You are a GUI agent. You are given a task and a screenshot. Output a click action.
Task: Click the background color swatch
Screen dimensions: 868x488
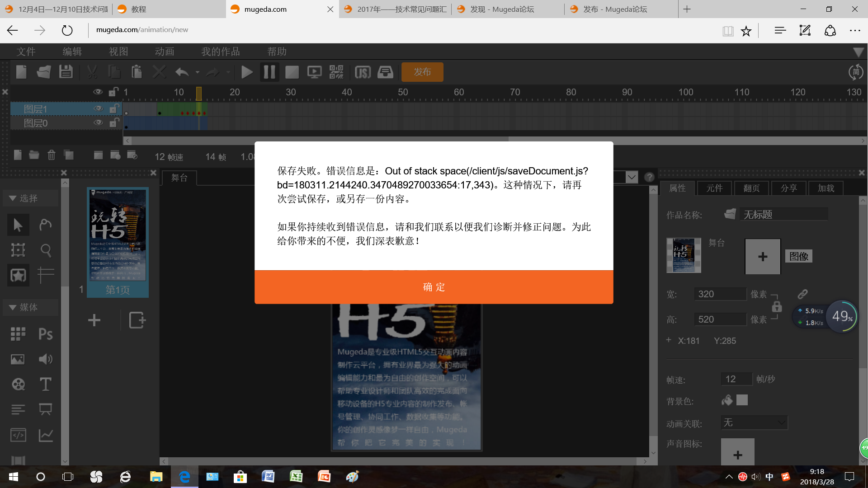742,400
